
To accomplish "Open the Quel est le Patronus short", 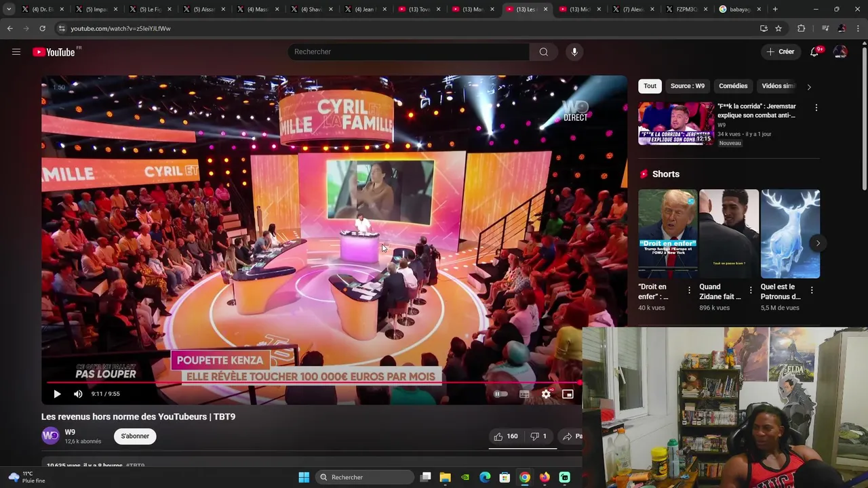I will (x=790, y=234).
